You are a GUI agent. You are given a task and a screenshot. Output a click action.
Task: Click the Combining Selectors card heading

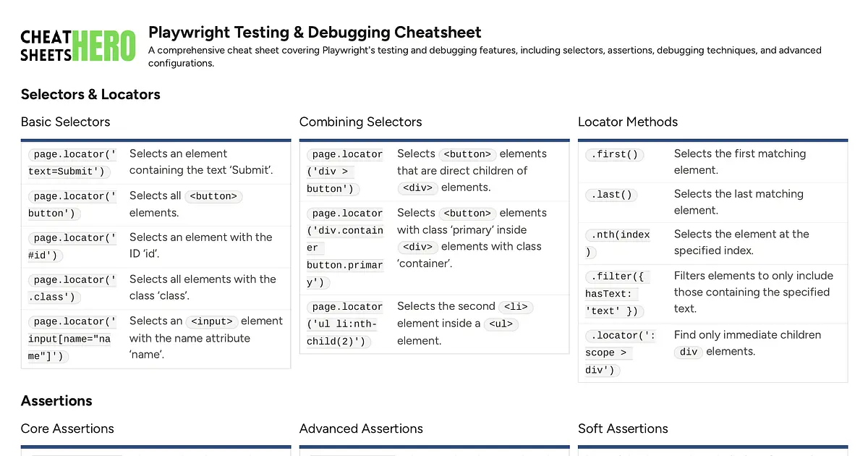(x=360, y=122)
